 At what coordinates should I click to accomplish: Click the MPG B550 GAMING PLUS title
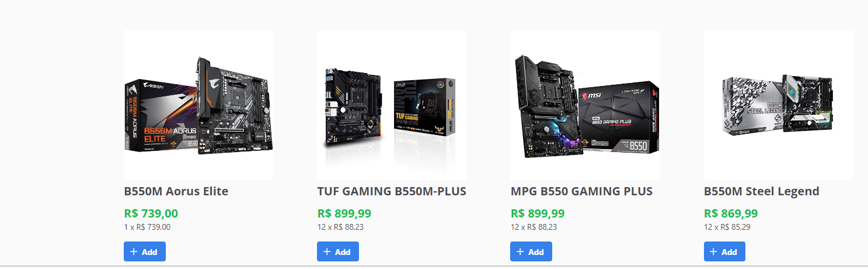tap(581, 191)
